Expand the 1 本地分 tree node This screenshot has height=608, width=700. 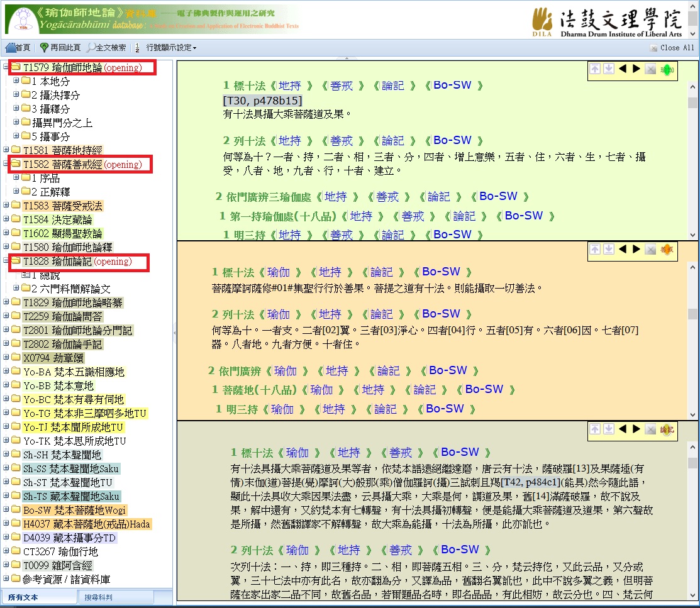[x=16, y=81]
